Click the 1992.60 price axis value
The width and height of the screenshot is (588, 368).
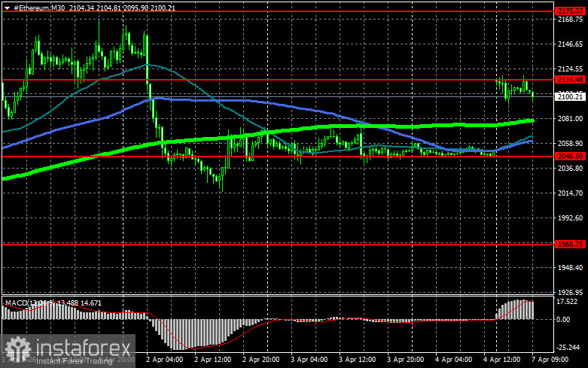pyautogui.click(x=571, y=217)
